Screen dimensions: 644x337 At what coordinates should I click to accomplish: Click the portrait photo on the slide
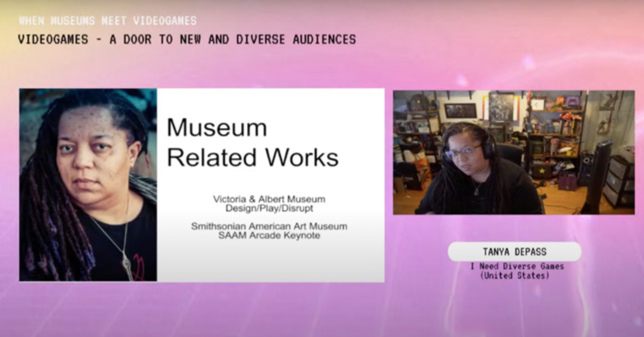pos(88,185)
